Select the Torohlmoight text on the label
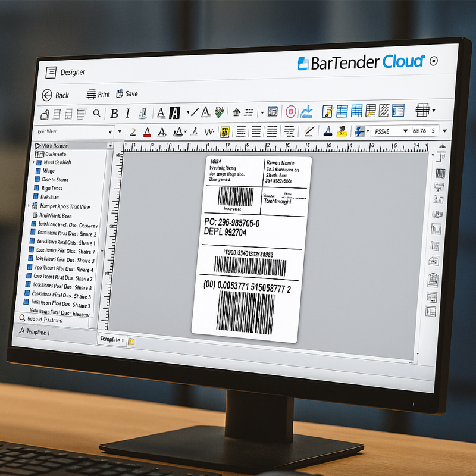Screen dimensions: 476x476 click(x=277, y=201)
